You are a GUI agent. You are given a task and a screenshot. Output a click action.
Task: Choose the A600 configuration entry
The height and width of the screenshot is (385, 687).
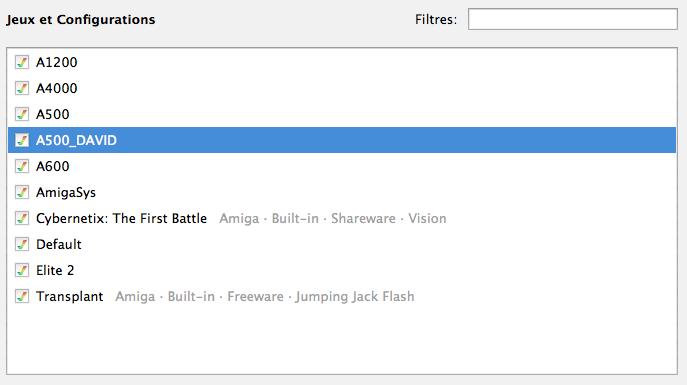point(342,166)
